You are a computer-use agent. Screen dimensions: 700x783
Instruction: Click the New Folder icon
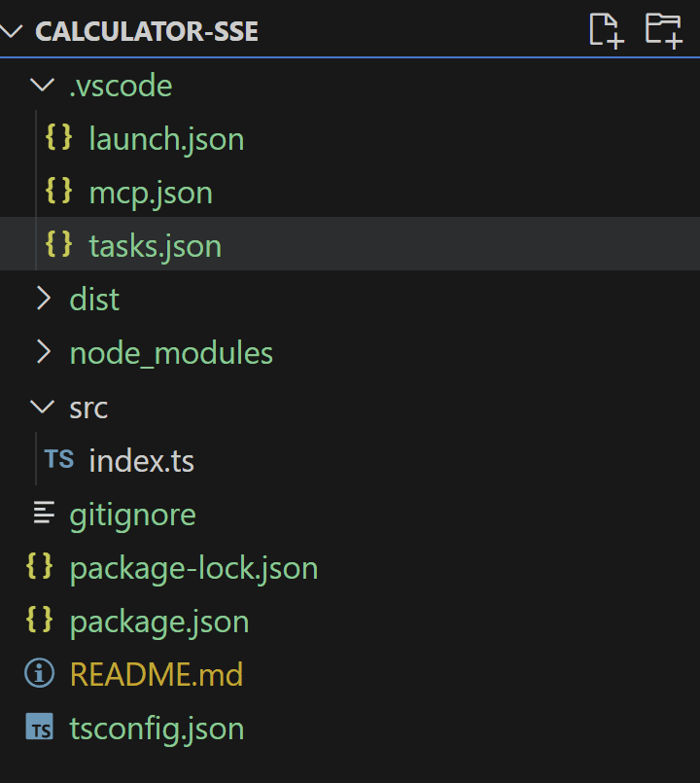664,31
